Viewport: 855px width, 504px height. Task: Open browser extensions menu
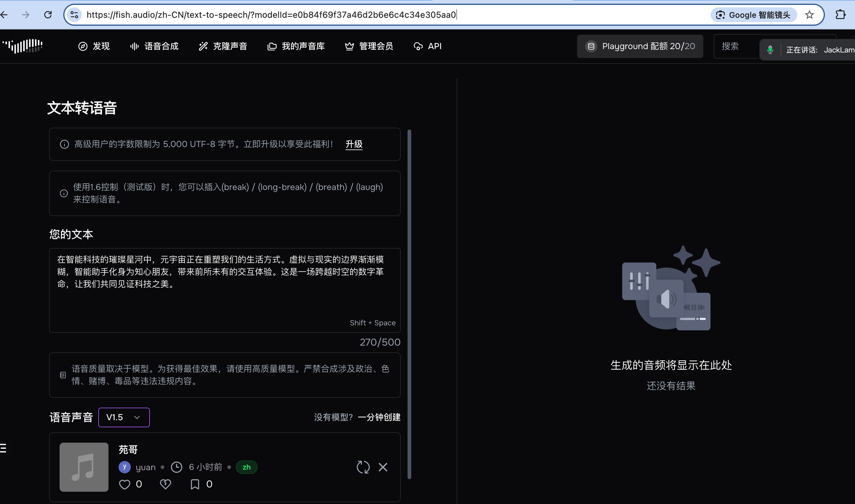click(x=841, y=15)
